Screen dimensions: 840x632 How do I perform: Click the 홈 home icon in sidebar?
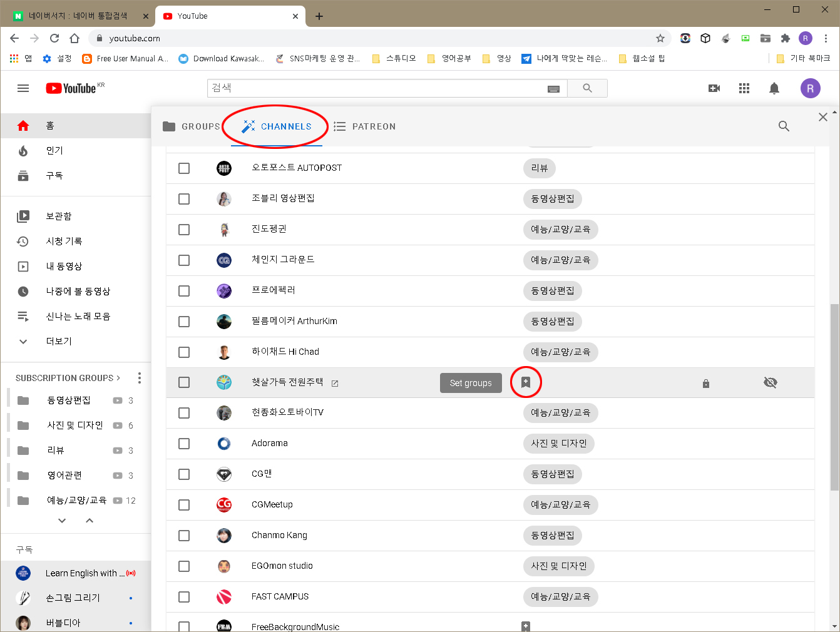tap(23, 126)
